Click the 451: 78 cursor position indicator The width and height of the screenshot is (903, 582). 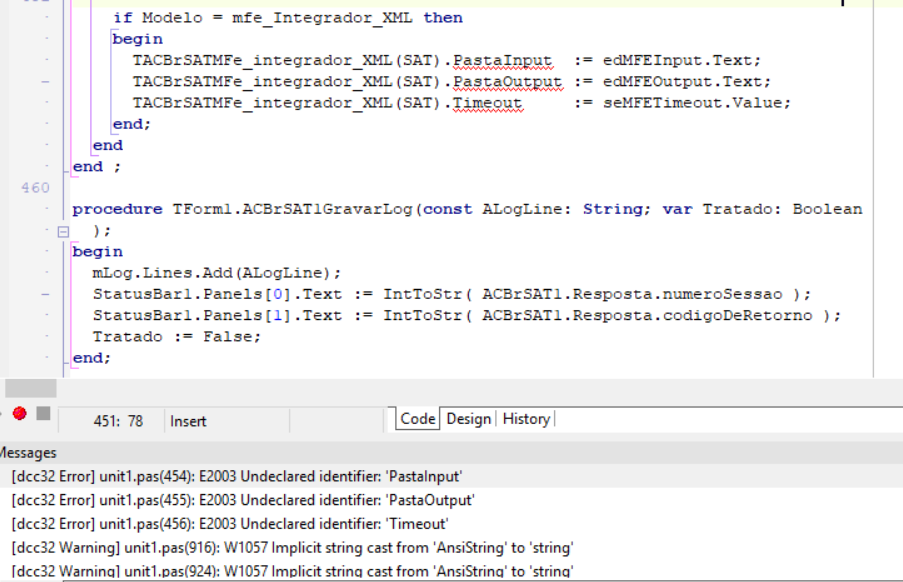[118, 421]
